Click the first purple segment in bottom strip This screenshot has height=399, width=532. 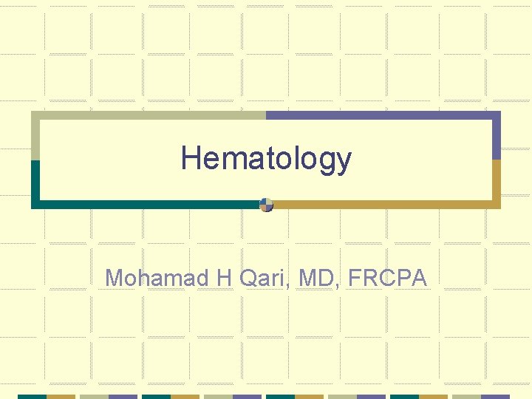coord(123,396)
